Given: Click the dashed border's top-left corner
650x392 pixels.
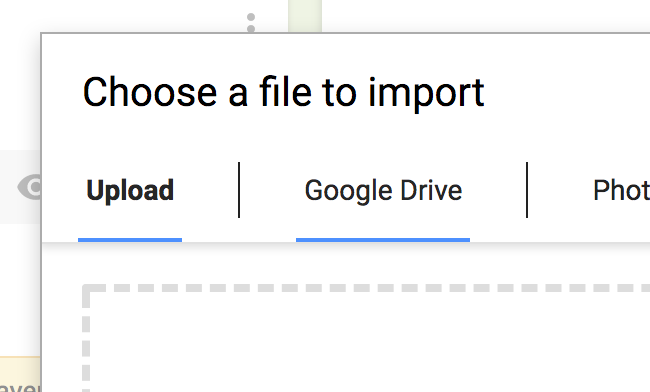Looking at the screenshot, I should tap(86, 288).
